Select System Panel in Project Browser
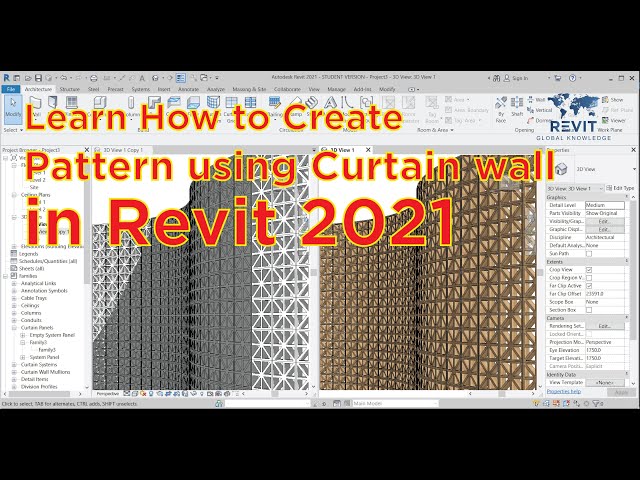Image resolution: width=640 pixels, height=480 pixels. pos(44,358)
